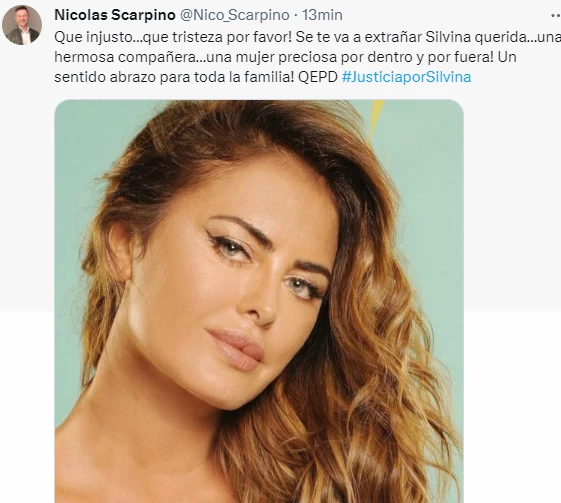The height and width of the screenshot is (503, 561).
Task: Click the word QEPD in the tweet
Action: [x=318, y=77]
